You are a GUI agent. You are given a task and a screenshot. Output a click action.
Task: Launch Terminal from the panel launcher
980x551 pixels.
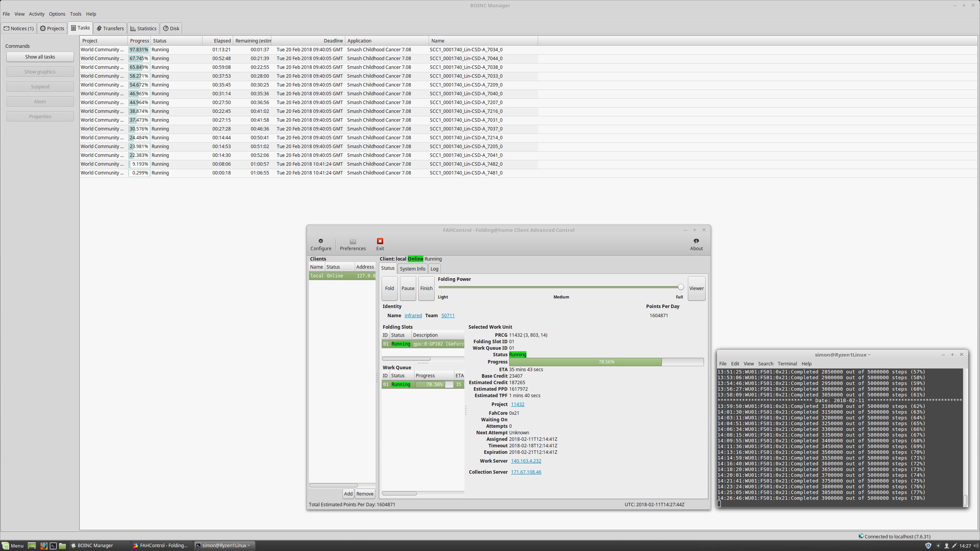[x=53, y=546]
